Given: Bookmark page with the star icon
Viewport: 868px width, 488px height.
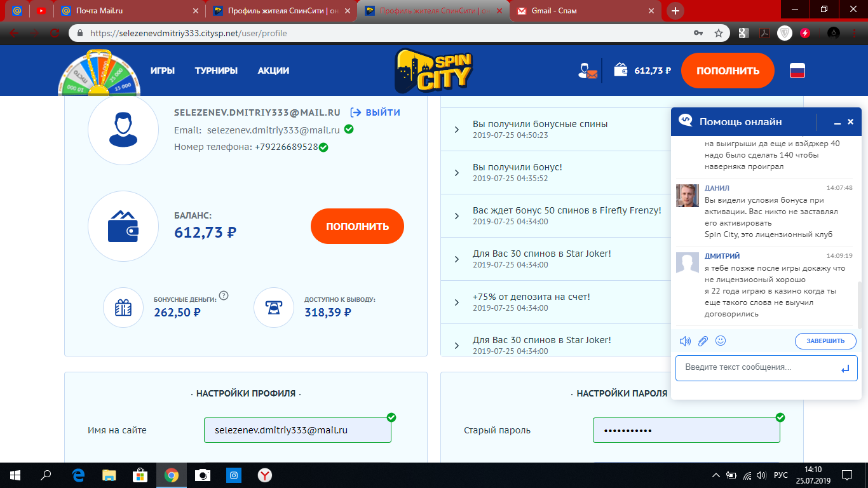Looking at the screenshot, I should tap(719, 33).
